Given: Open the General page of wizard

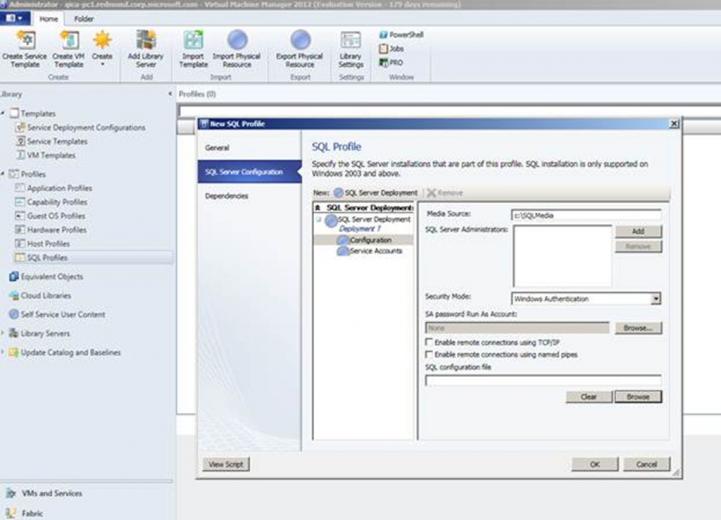Looking at the screenshot, I should (x=217, y=148).
